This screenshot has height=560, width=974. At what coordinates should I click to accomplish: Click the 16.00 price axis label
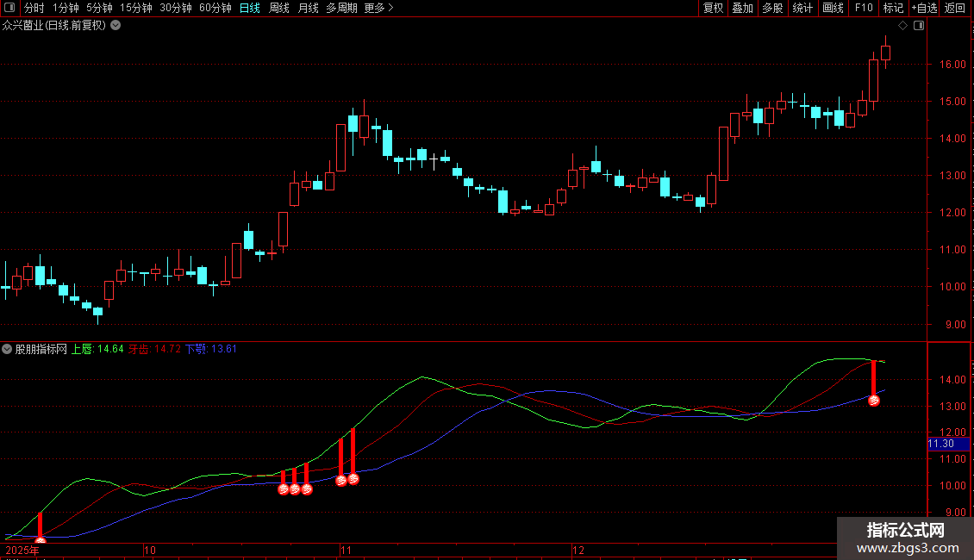[x=952, y=64]
